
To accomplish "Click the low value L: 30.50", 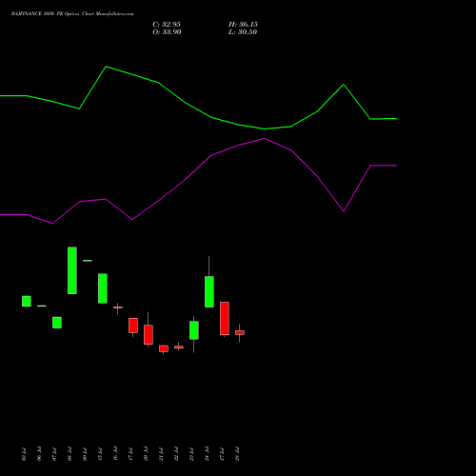I will pos(243,32).
